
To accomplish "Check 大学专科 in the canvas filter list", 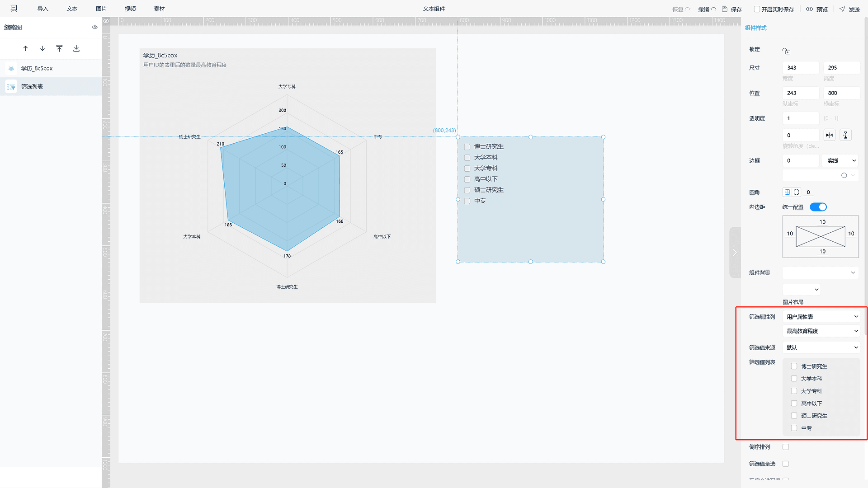I will tap(467, 169).
